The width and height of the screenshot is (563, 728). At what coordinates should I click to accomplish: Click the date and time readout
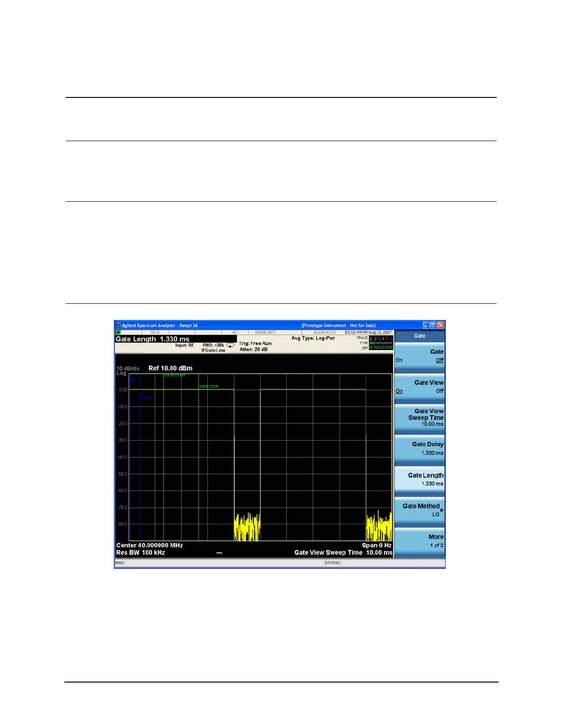click(368, 332)
